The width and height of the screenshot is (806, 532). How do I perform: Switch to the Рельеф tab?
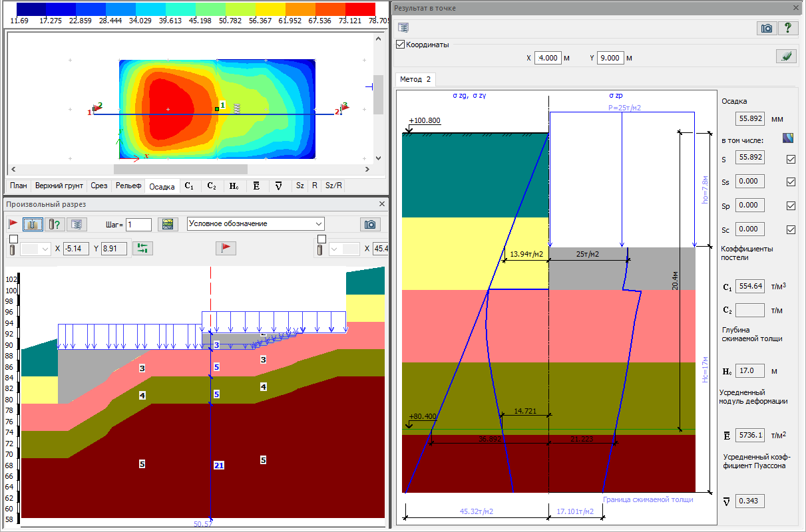[x=128, y=186]
